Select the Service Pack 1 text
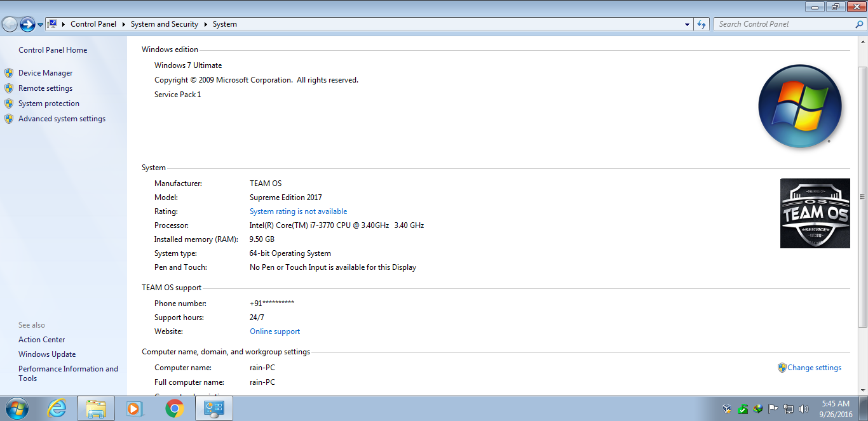868x421 pixels. (178, 95)
